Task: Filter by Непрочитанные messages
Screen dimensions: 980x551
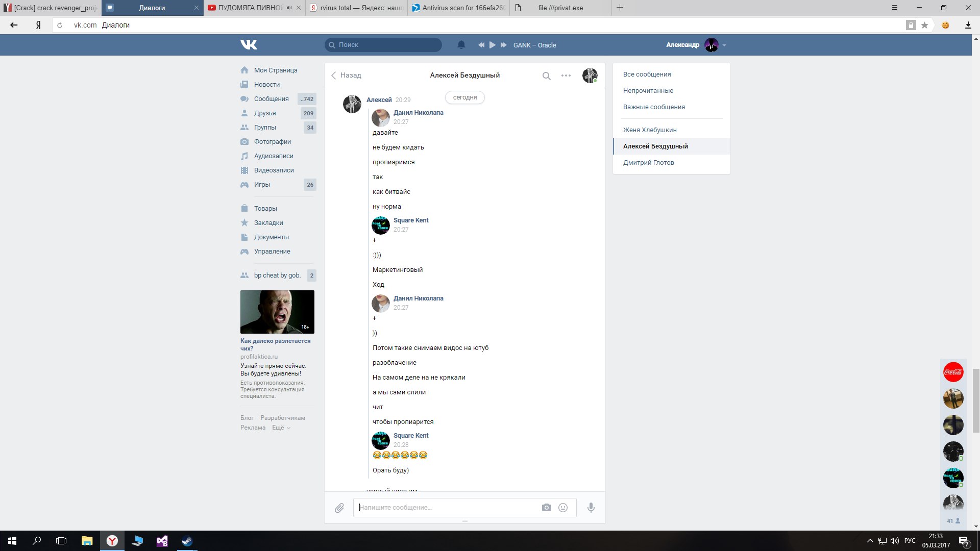Action: (648, 91)
